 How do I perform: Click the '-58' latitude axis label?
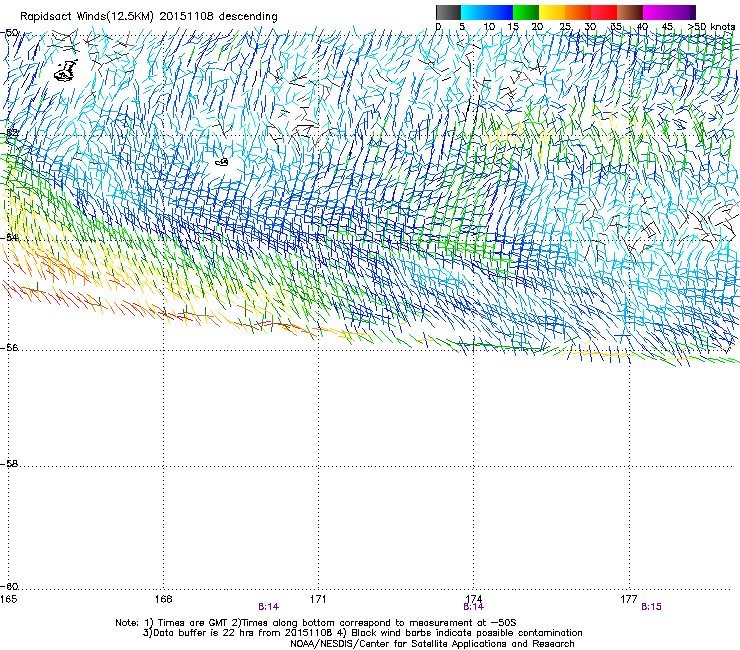pos(10,464)
